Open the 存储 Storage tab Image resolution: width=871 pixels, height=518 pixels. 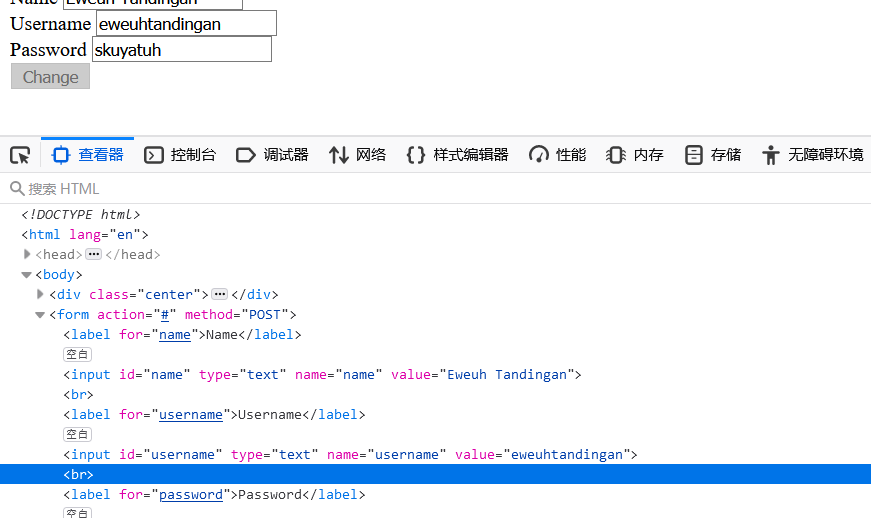pos(713,154)
